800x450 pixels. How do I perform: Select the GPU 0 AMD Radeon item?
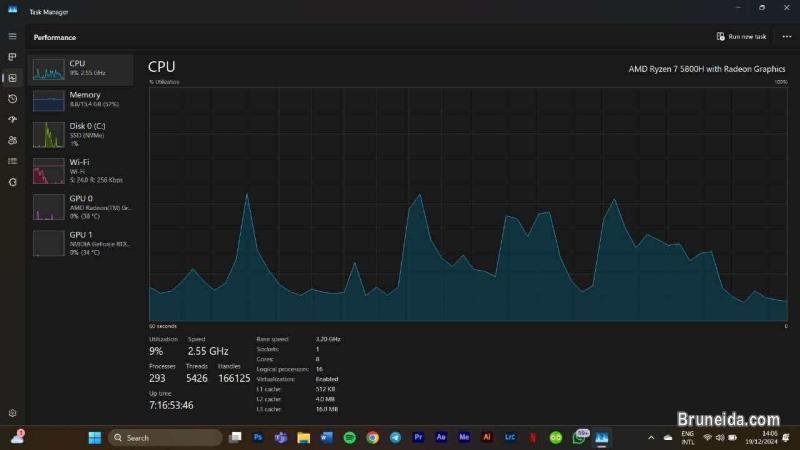click(x=81, y=206)
